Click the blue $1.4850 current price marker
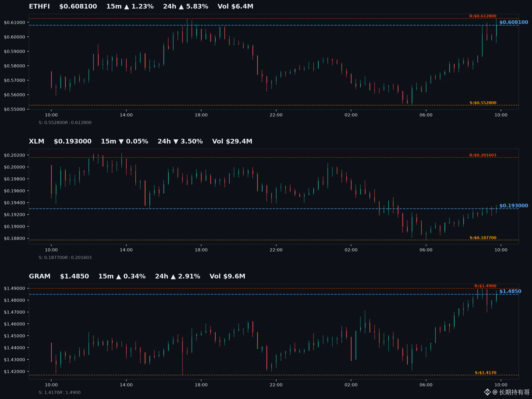Screen dimensions: 532x399 point(510,291)
